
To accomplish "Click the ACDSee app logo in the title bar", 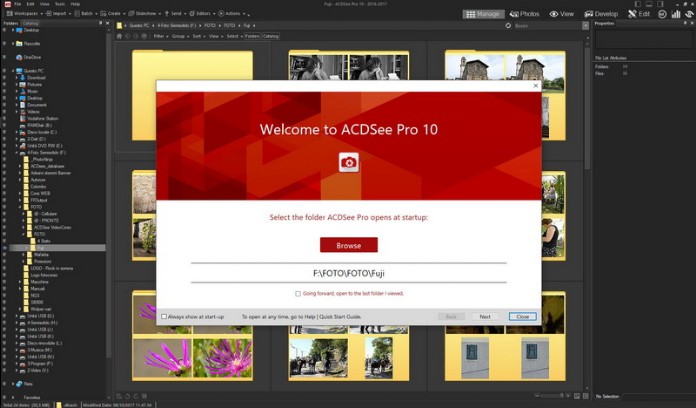I will (x=8, y=4).
